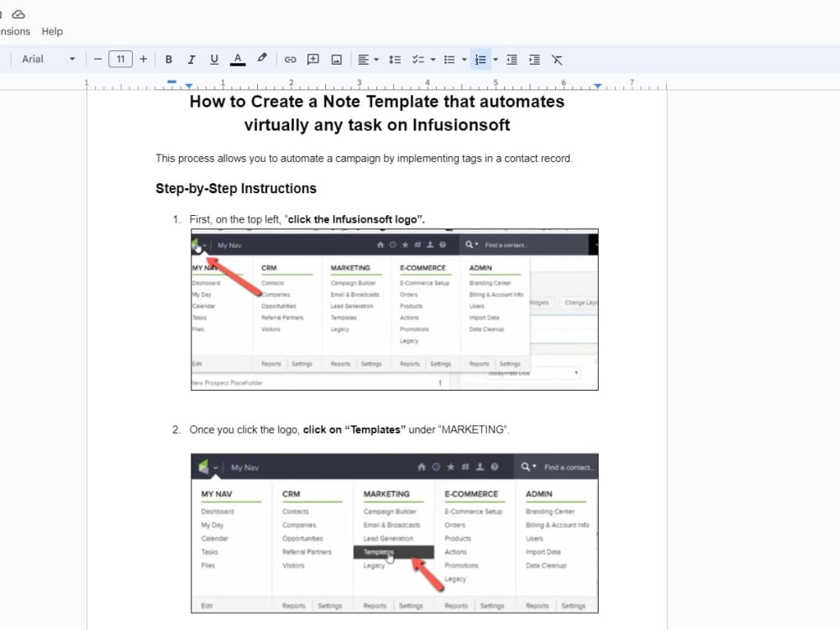This screenshot has width=840, height=630.
Task: Open the alignment dropdown arrow
Action: pyautogui.click(x=376, y=60)
